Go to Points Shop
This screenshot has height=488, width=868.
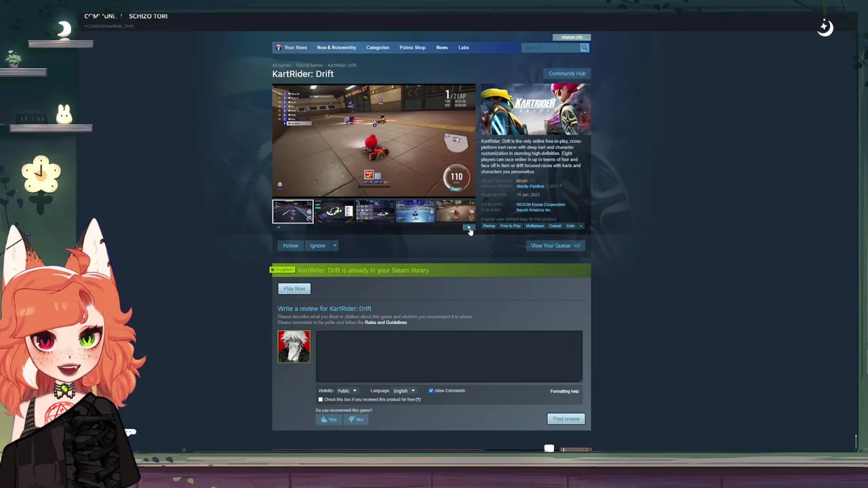[x=412, y=47]
